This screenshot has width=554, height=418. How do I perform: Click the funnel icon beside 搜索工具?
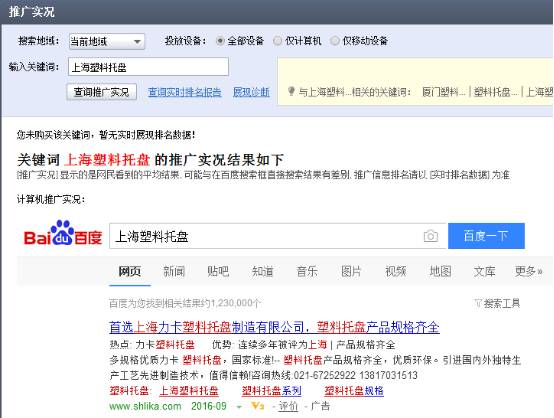click(x=478, y=303)
